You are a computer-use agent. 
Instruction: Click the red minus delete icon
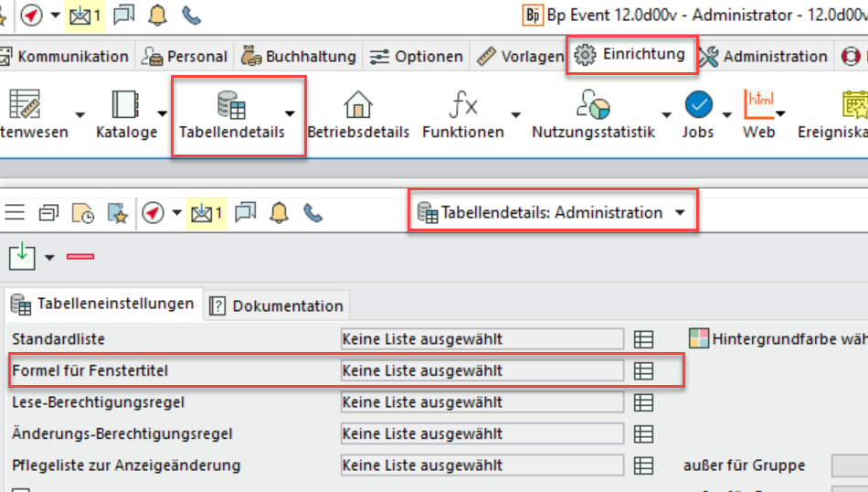tap(80, 257)
